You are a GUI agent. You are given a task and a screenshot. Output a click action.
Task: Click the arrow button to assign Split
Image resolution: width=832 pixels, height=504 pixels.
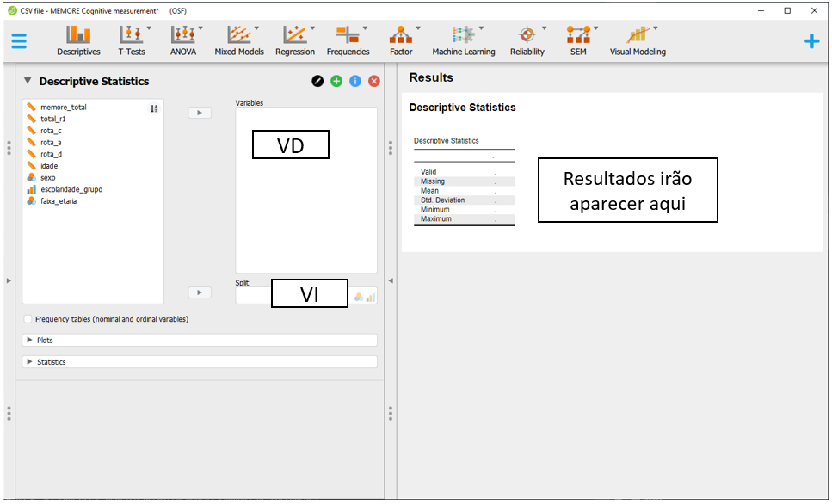coord(199,292)
